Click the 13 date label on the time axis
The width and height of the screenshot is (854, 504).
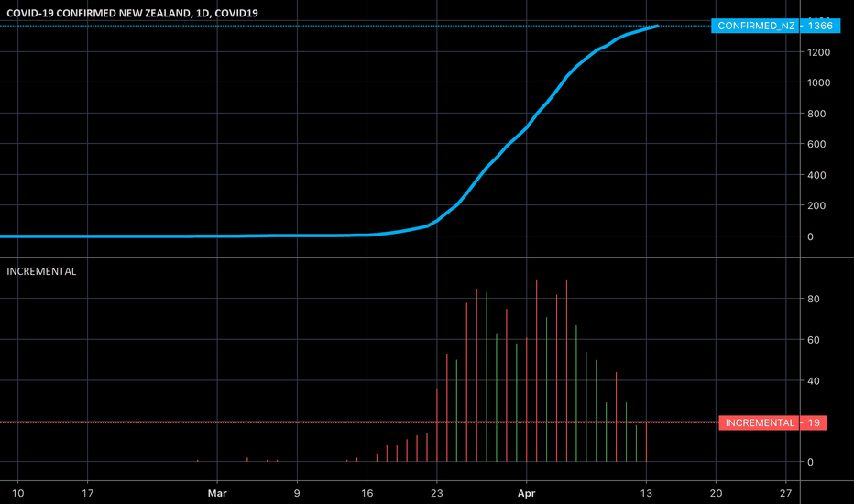point(646,493)
